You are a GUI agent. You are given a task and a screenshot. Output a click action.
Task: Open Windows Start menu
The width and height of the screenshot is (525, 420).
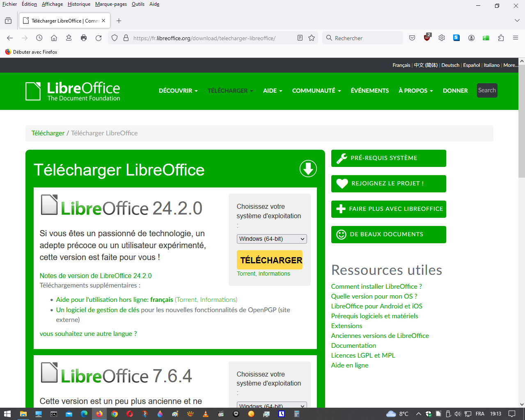(x=7, y=414)
